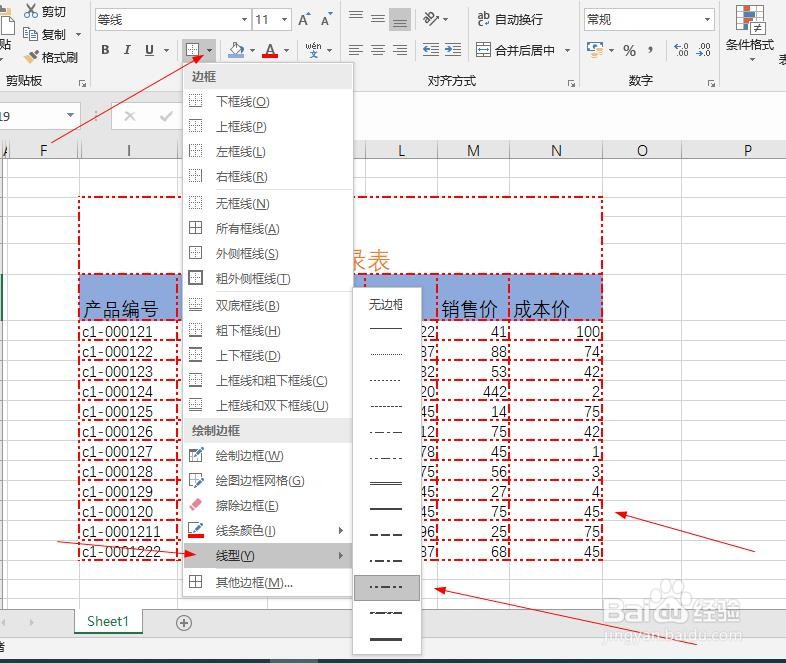Screen dimensions: 786x663
Task: Expand the Font Color dropdown arrow
Action: coord(286,50)
